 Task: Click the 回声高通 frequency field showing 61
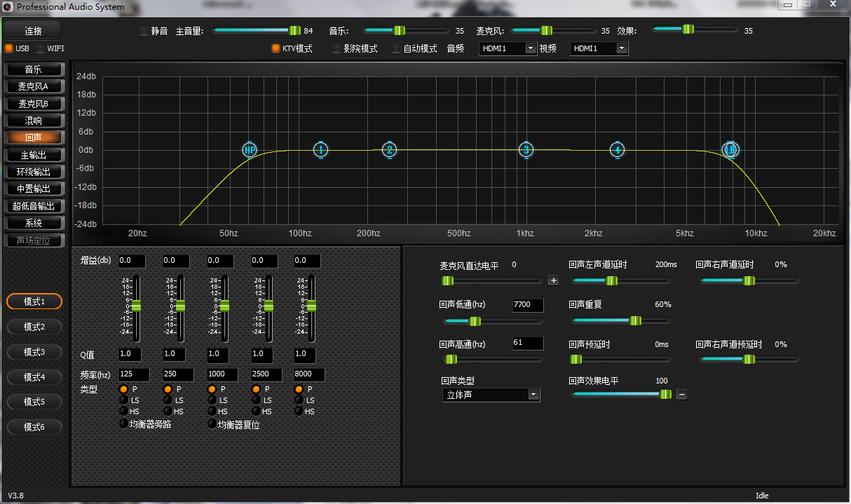coord(528,343)
